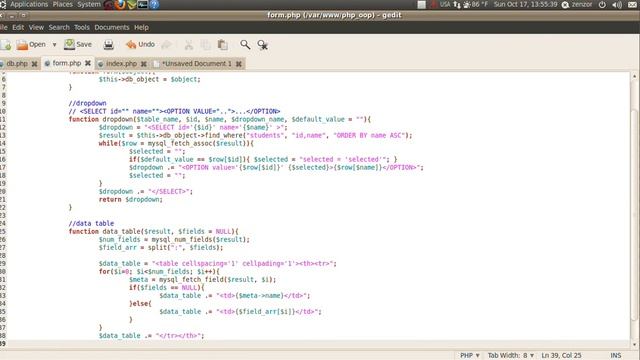Select the form.php tab
This screenshot has width=640, height=360.
[67, 63]
